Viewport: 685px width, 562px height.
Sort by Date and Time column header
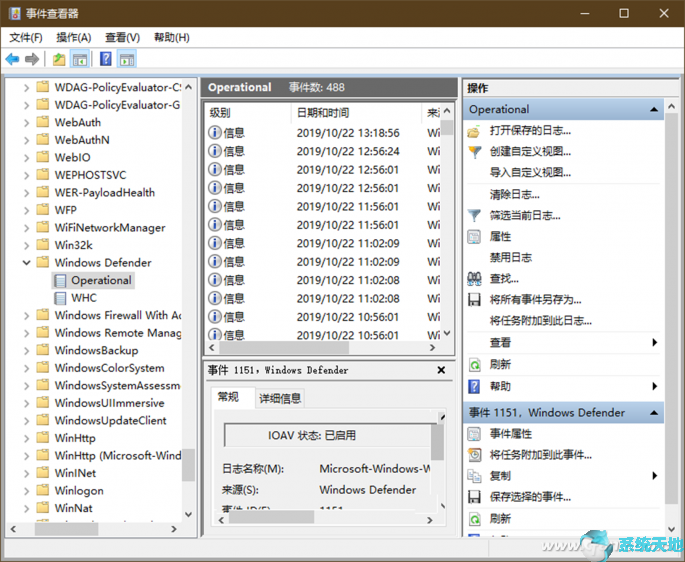click(356, 113)
